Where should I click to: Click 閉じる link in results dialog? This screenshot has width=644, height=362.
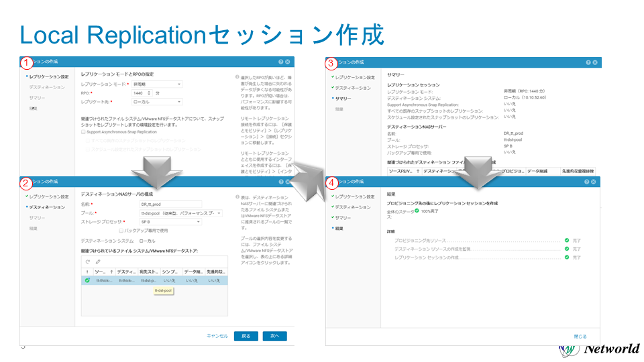(x=580, y=337)
